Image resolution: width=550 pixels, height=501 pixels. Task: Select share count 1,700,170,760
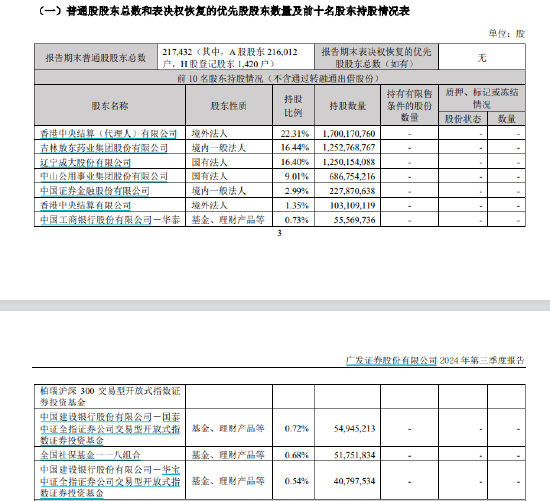[x=349, y=134]
